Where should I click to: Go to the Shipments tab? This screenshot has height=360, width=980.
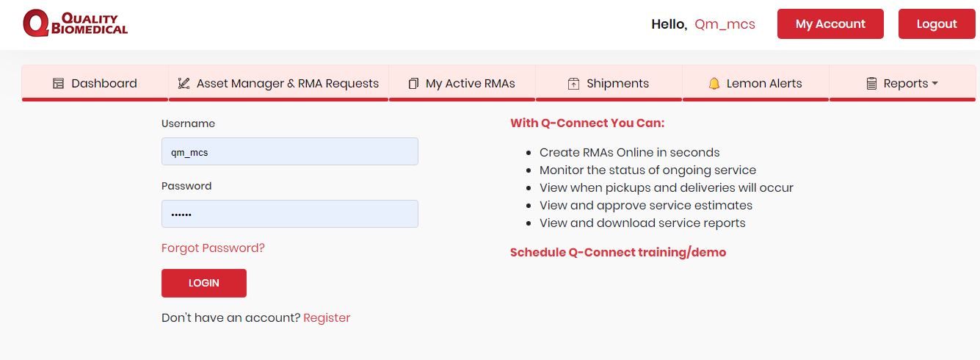tap(609, 83)
